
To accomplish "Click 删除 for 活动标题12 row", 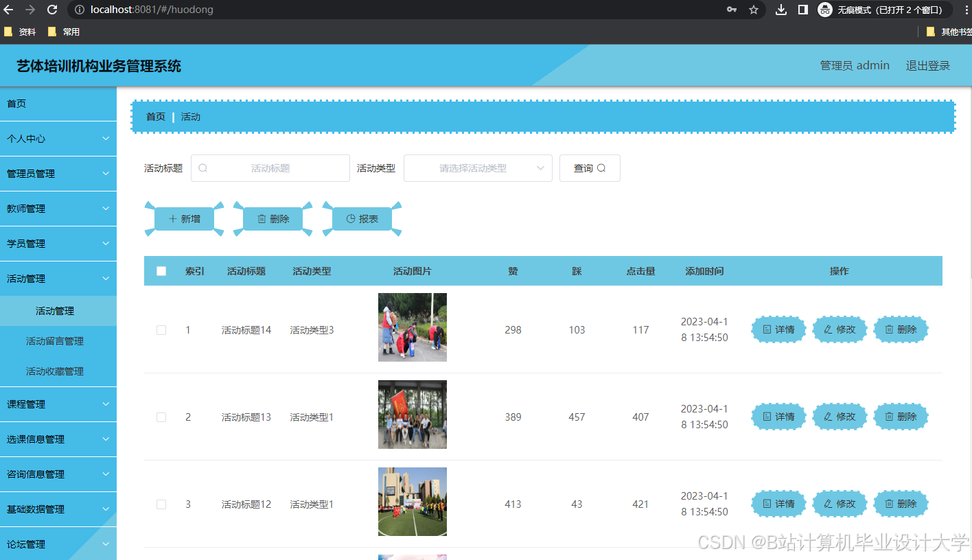I will point(901,504).
